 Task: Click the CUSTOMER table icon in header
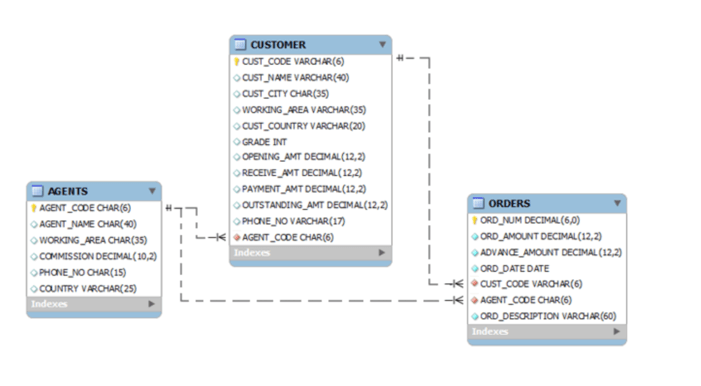coord(240,44)
